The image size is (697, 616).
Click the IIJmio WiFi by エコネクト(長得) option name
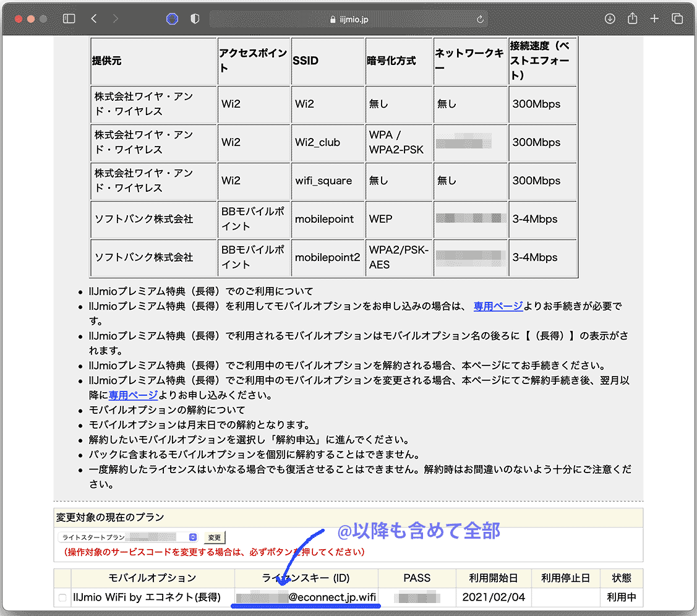point(147,597)
